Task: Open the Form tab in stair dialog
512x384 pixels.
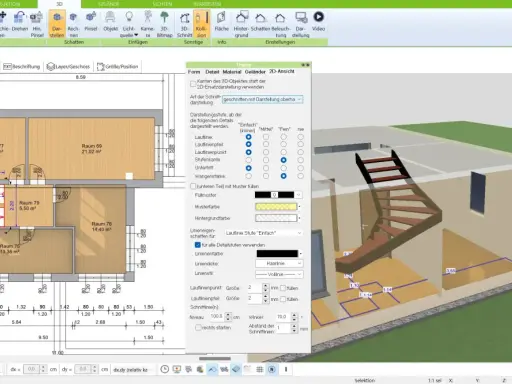Action: tap(194, 72)
